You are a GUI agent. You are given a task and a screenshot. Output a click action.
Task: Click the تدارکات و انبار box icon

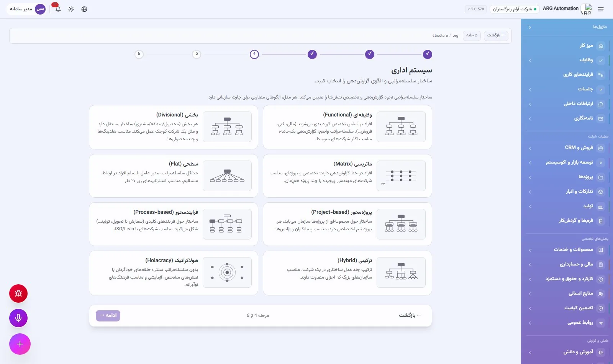pyautogui.click(x=601, y=192)
